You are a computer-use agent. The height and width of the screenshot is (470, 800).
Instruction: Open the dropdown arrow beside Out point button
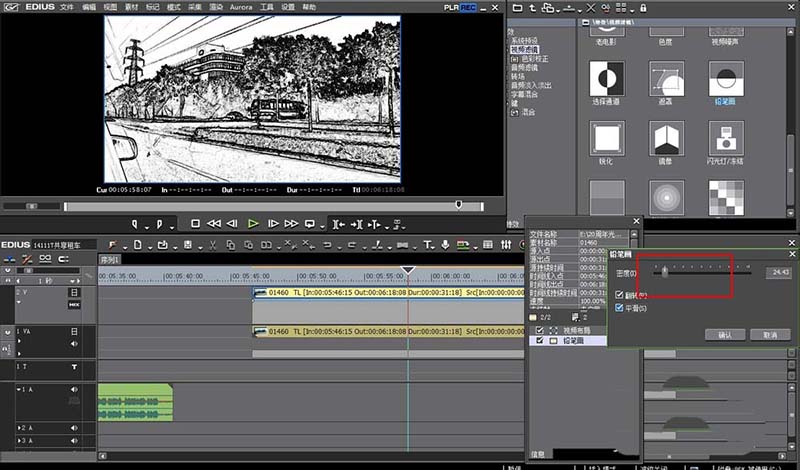pyautogui.click(x=172, y=227)
